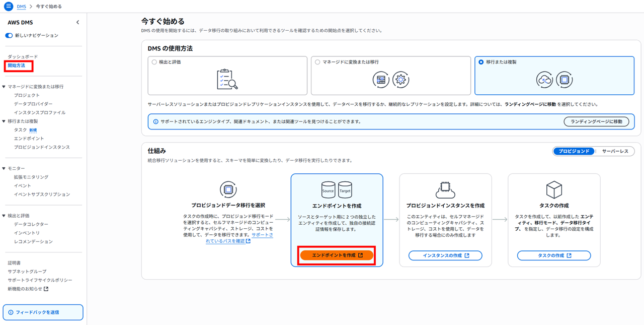The width and height of the screenshot is (644, 325).
Task: Click the chip icon in 移行または複製 card
Action: 565,80
